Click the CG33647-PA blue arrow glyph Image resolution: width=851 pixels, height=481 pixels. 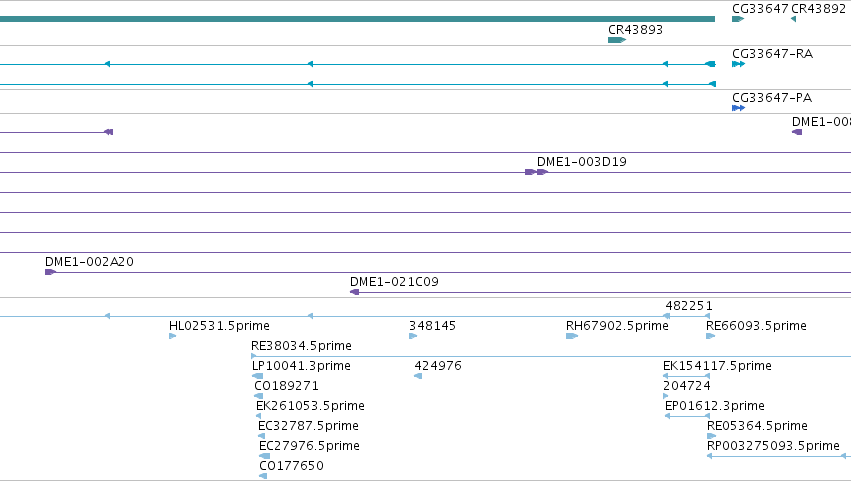[738, 108]
